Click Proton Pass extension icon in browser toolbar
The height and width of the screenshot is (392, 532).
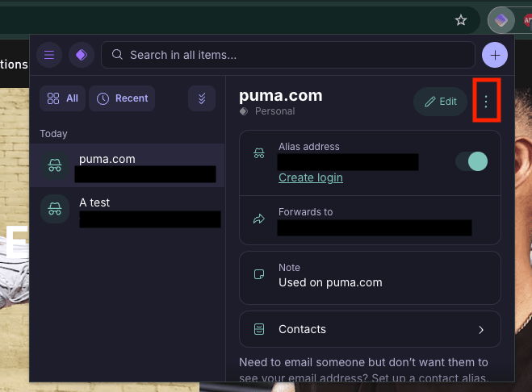501,20
